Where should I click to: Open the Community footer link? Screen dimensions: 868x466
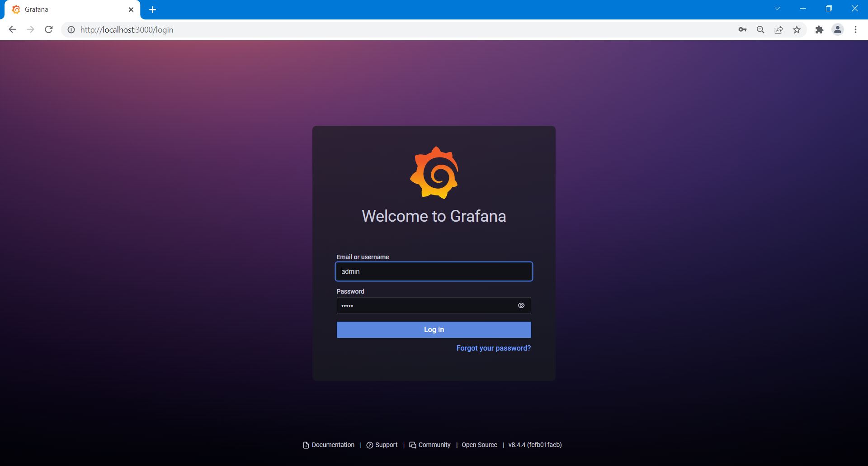pyautogui.click(x=430, y=445)
